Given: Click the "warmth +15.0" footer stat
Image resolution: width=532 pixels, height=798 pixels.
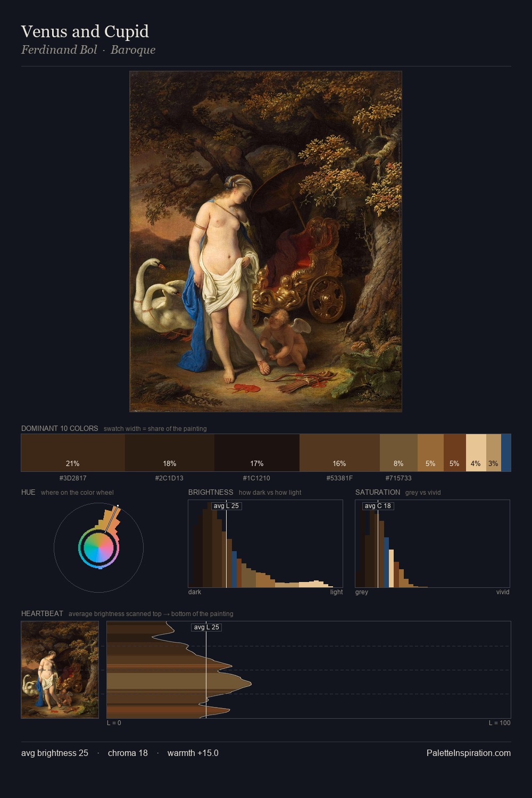Looking at the screenshot, I should tap(193, 753).
